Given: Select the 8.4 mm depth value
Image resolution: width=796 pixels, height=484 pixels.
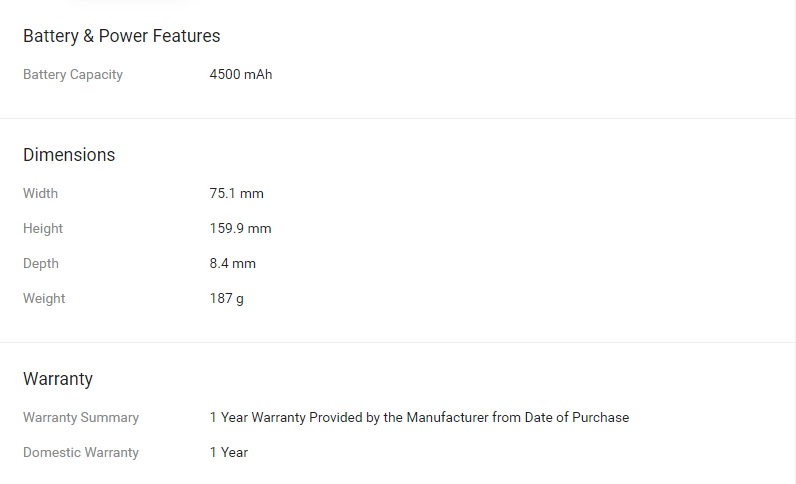Looking at the screenshot, I should click(x=233, y=263).
